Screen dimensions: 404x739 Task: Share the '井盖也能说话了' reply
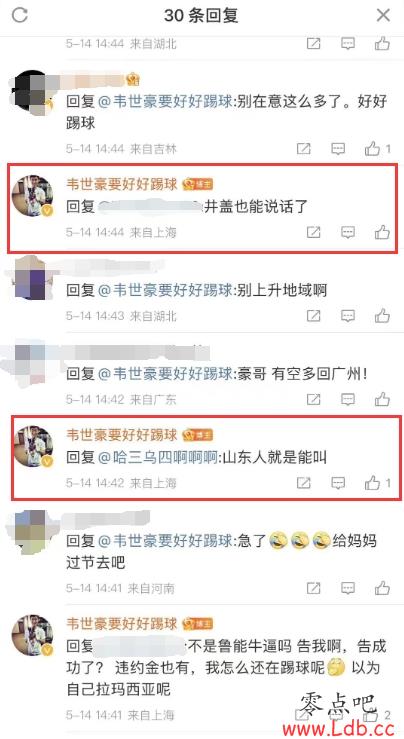tap(313, 232)
